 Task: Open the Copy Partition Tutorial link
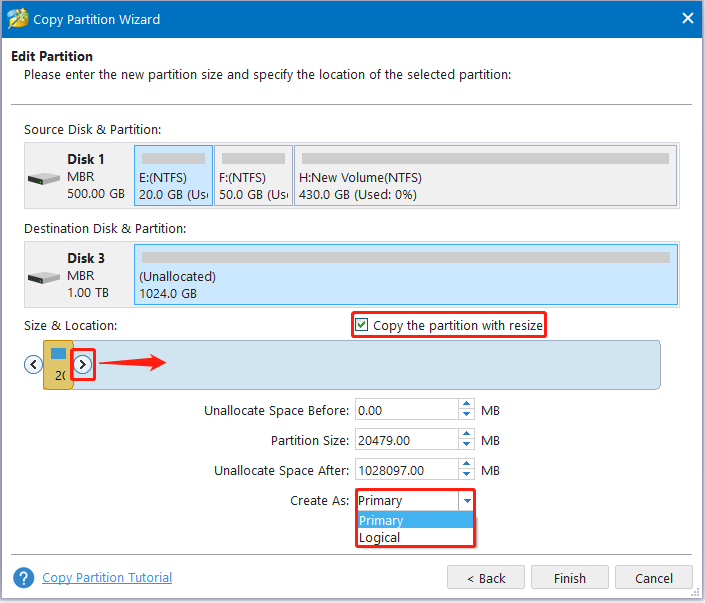pyautogui.click(x=107, y=577)
